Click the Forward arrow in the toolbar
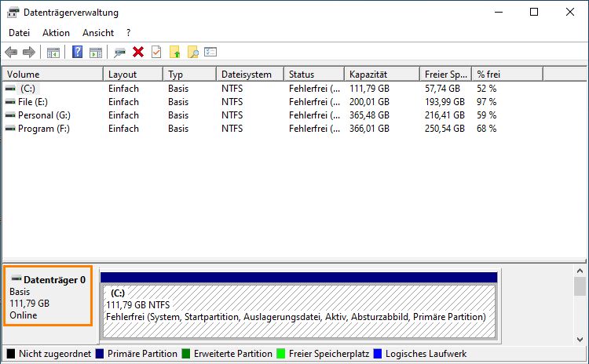The width and height of the screenshot is (589, 364). 29,52
